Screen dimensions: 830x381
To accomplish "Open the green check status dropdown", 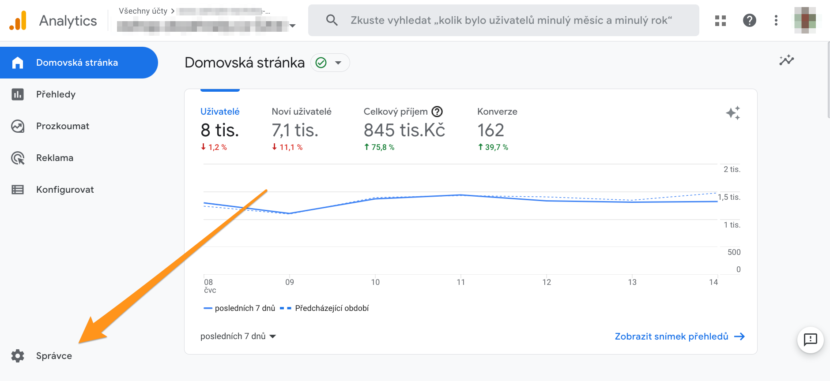I will [x=330, y=63].
